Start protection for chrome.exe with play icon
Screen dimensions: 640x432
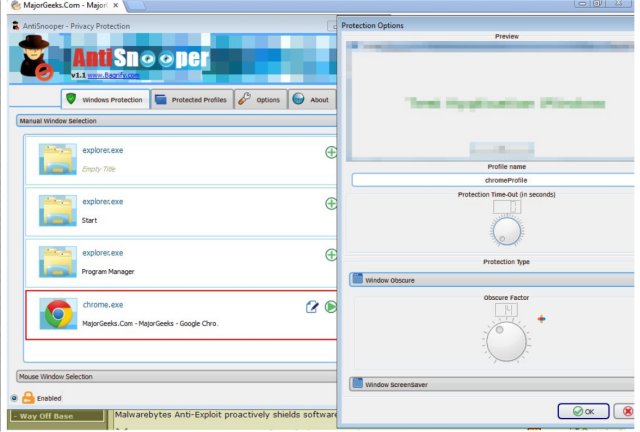coord(331,307)
